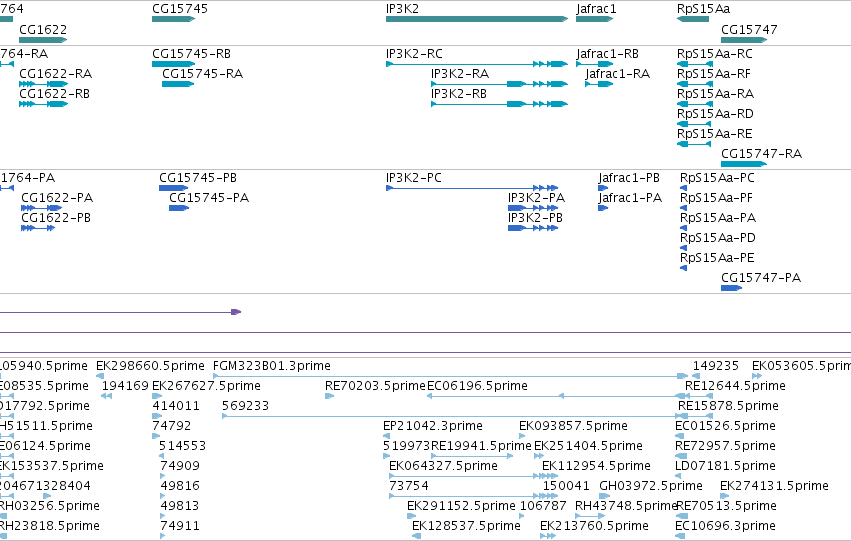
Task: Select transcript Jafrac1-RB
Action: click(x=607, y=54)
